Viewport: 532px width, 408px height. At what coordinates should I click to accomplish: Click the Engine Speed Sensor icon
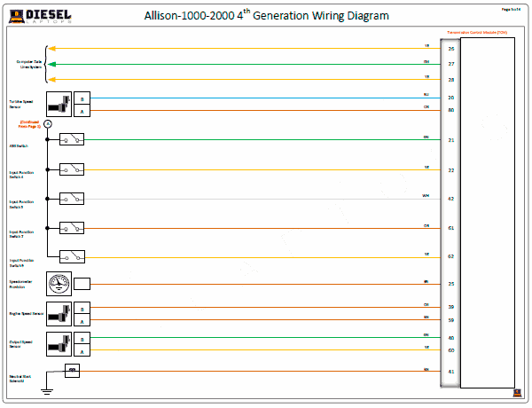coord(59,314)
